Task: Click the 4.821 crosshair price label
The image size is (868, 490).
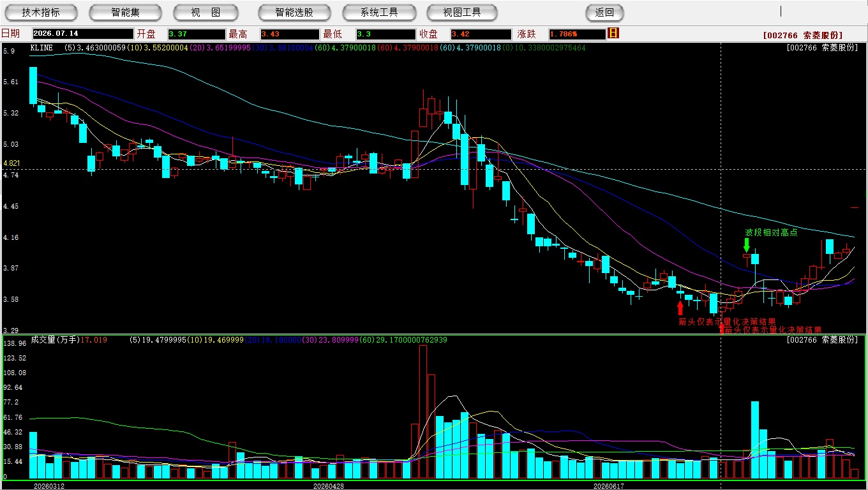Action: pos(11,163)
